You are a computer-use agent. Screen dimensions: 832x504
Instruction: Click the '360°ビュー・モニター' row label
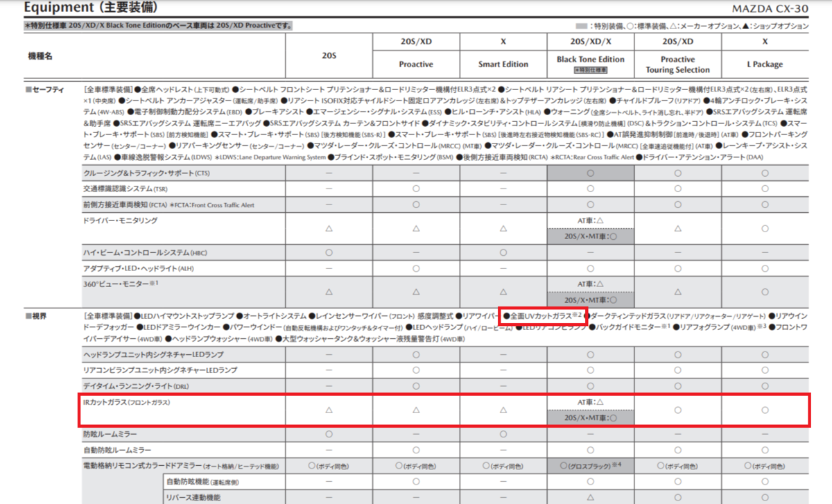pos(121,284)
